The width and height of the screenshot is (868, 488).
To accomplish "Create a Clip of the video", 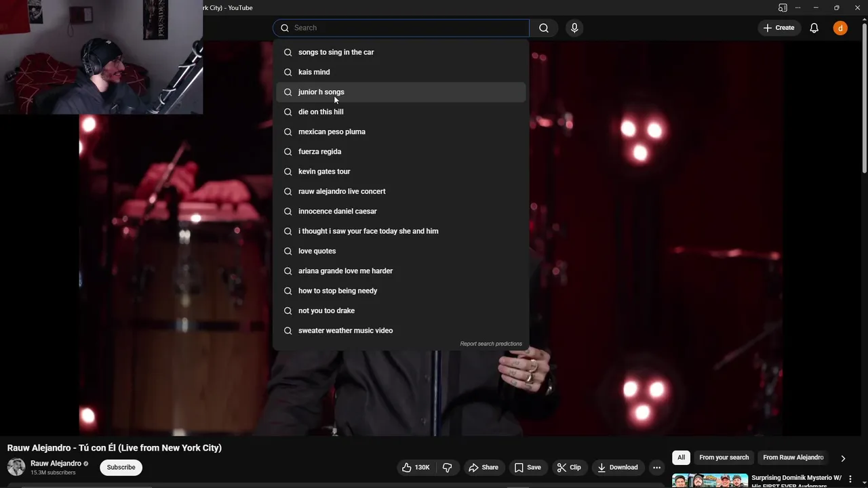I will coord(569,467).
